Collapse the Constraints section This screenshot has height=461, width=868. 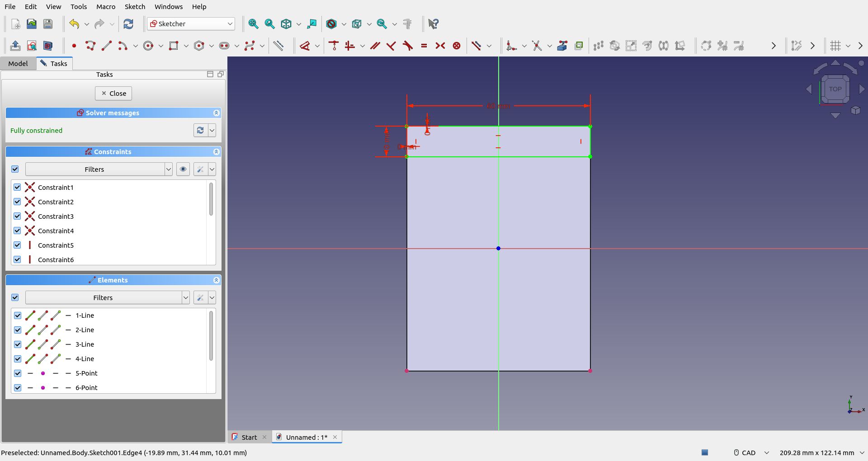coord(216,152)
